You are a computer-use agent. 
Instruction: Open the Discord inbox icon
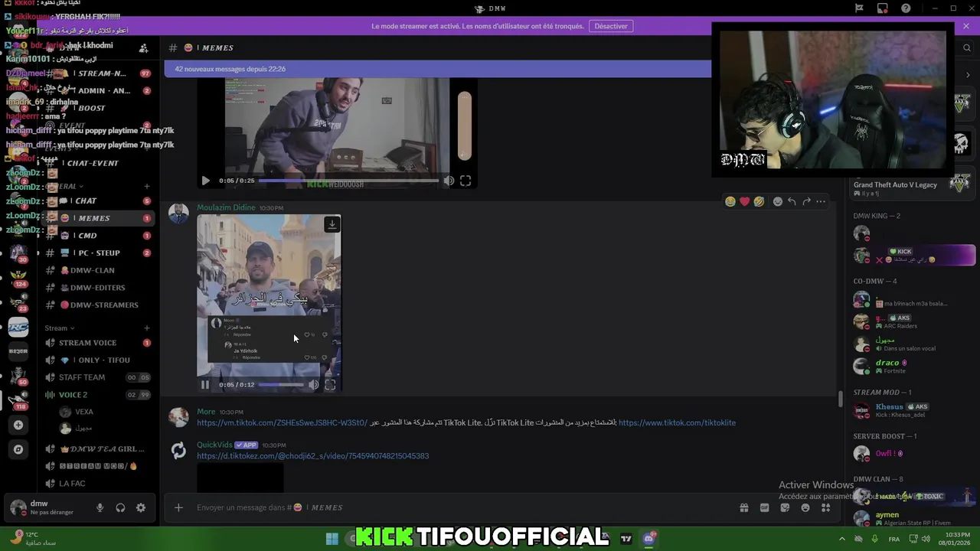(883, 8)
